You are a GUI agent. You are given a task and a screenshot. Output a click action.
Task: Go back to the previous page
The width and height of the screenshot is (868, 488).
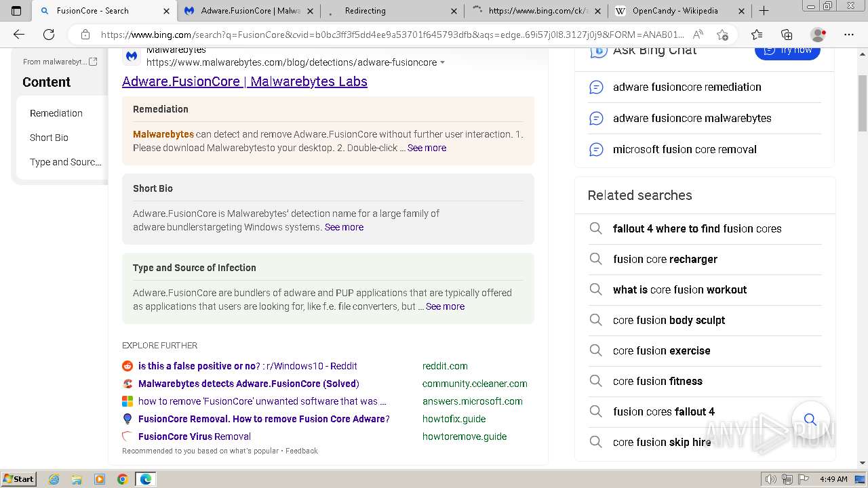coord(19,35)
